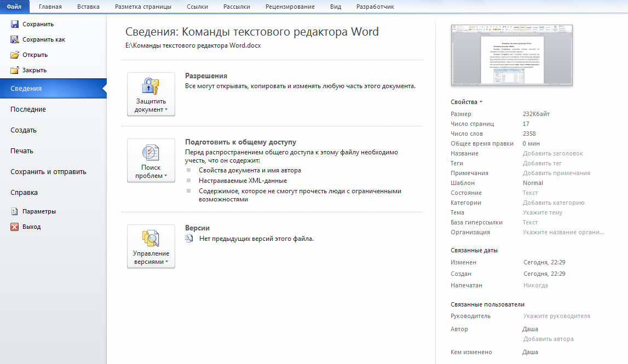Click the small versions icon beside 'Нет предыдущих версий'
Screen dimensions: 628x364
(189, 239)
